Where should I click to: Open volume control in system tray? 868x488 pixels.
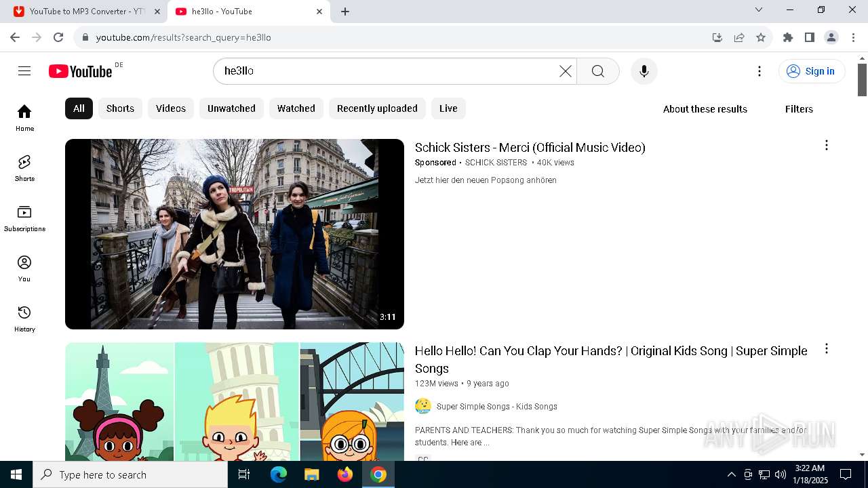[x=781, y=474]
